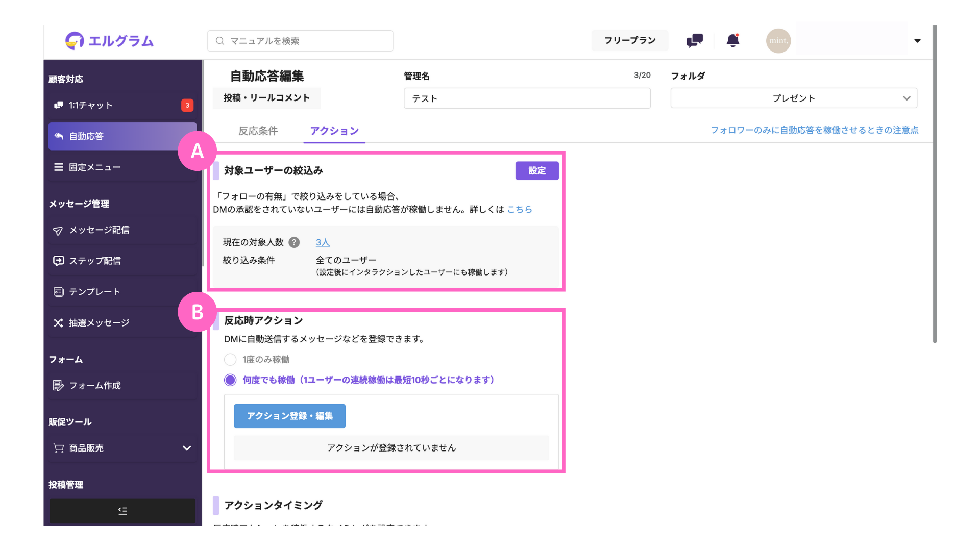Screen dimensions: 980x551
Task: Click the 3/20 character count
Action: pos(642,76)
